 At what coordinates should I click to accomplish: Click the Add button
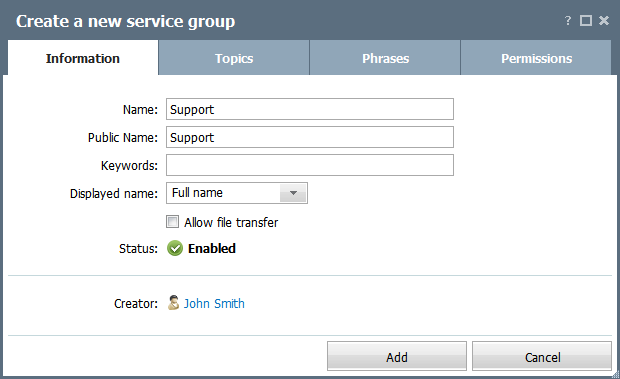coord(397,356)
